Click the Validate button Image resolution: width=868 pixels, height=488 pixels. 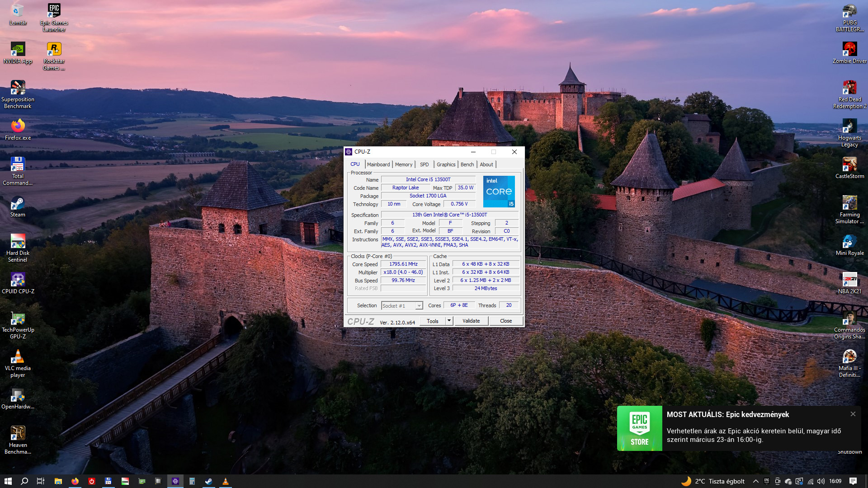click(x=471, y=321)
